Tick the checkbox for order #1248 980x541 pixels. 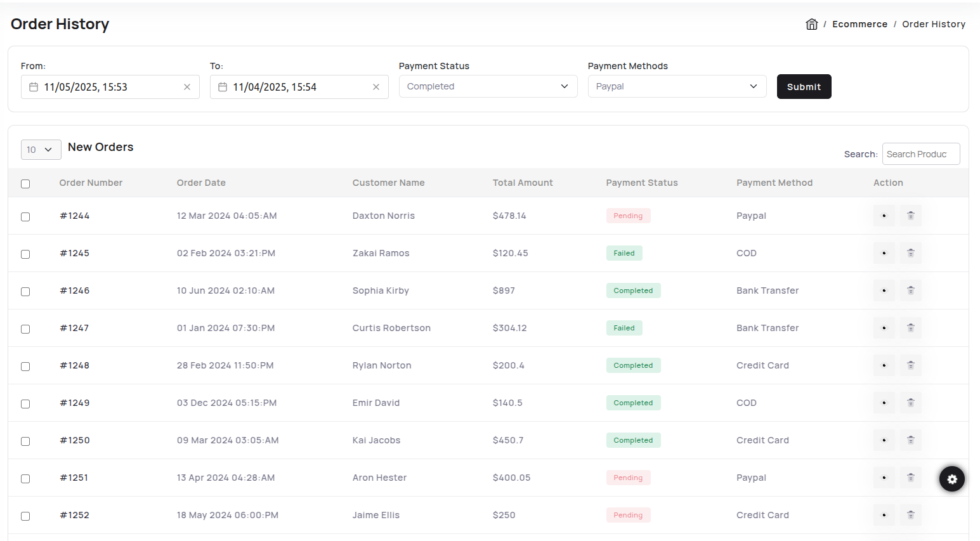25,367
